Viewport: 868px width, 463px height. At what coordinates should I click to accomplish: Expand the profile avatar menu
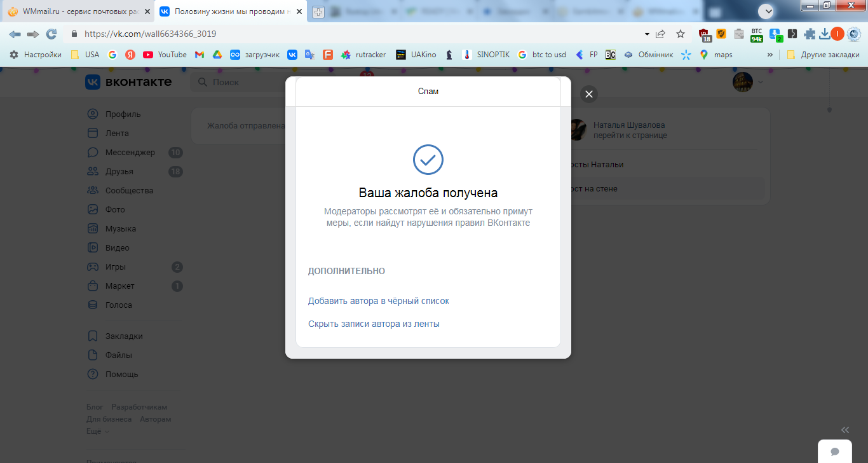748,82
